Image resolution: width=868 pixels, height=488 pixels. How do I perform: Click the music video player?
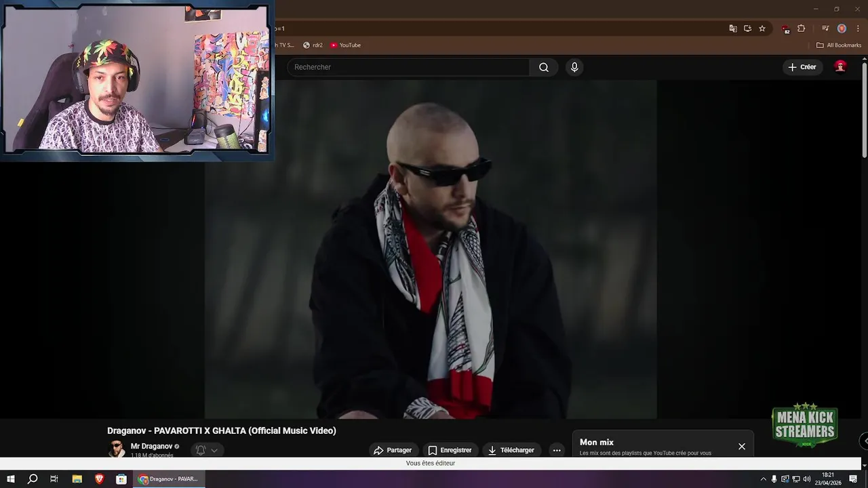pos(431,249)
